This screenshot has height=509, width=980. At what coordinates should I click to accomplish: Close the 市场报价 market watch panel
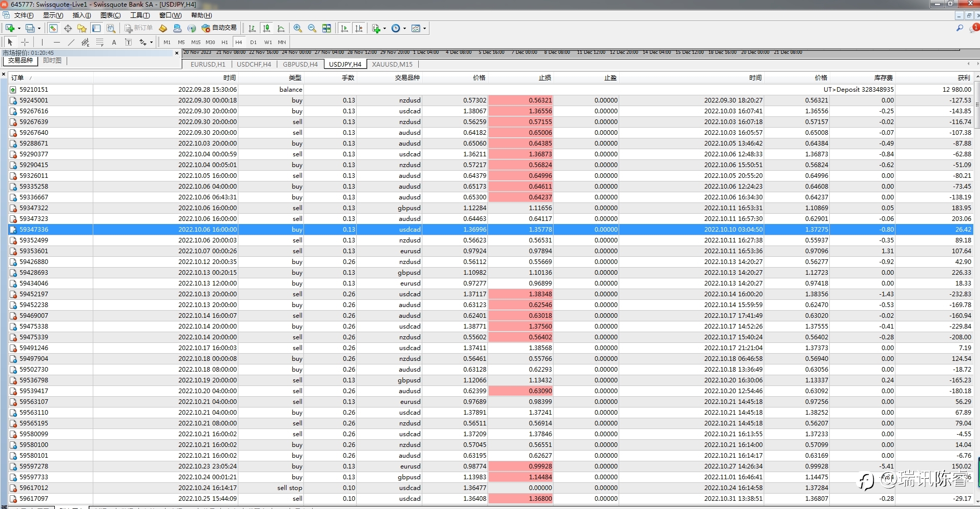tap(177, 53)
